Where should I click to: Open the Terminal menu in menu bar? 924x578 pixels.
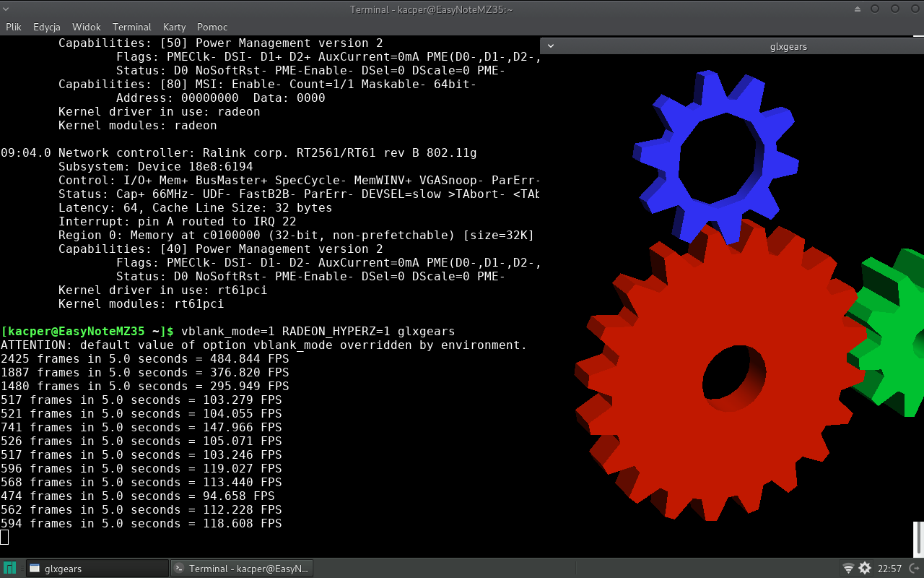pyautogui.click(x=131, y=27)
